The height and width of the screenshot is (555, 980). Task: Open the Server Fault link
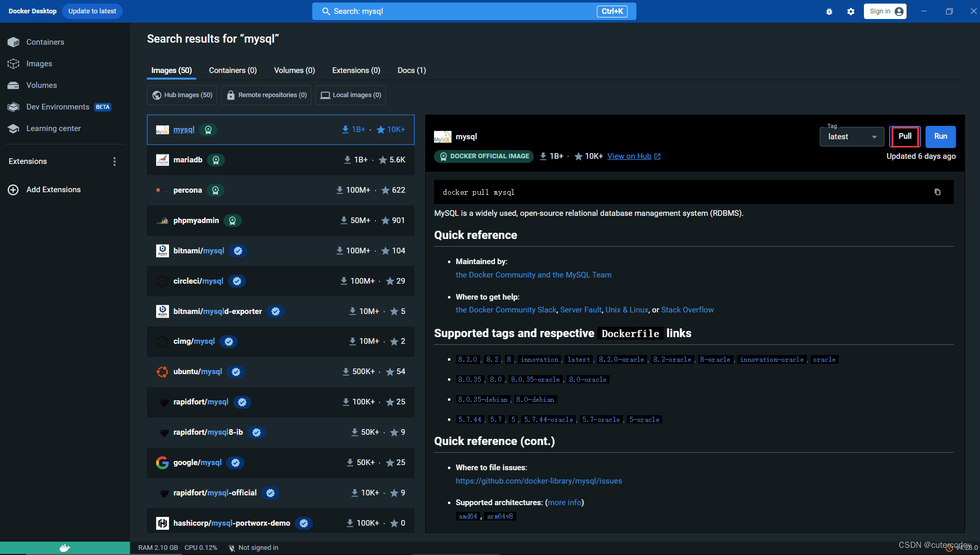(581, 310)
